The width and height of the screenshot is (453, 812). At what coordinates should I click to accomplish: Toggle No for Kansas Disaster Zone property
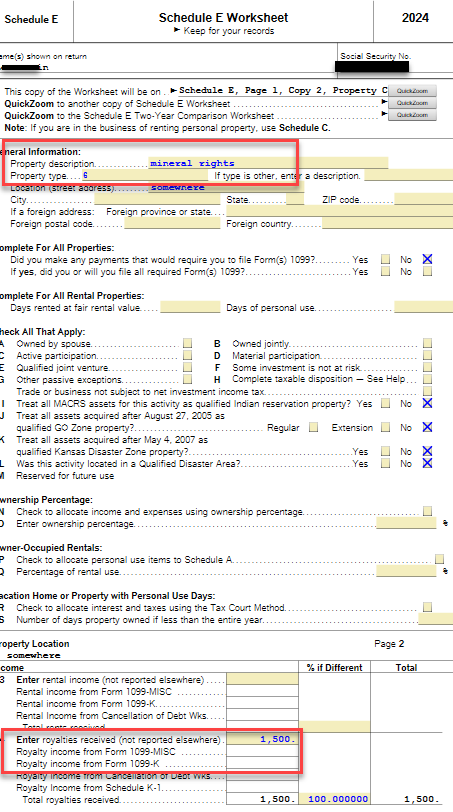[427, 452]
